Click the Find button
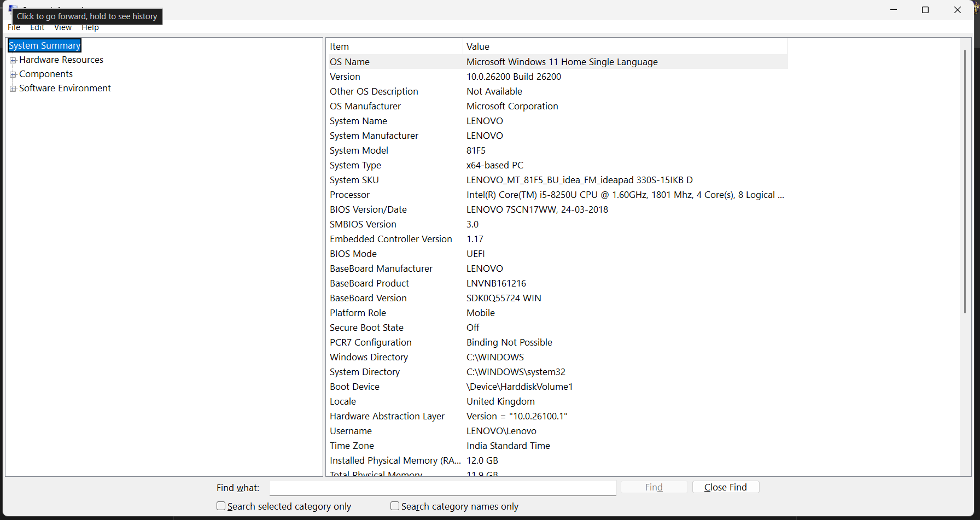Image resolution: width=980 pixels, height=520 pixels. tap(654, 487)
